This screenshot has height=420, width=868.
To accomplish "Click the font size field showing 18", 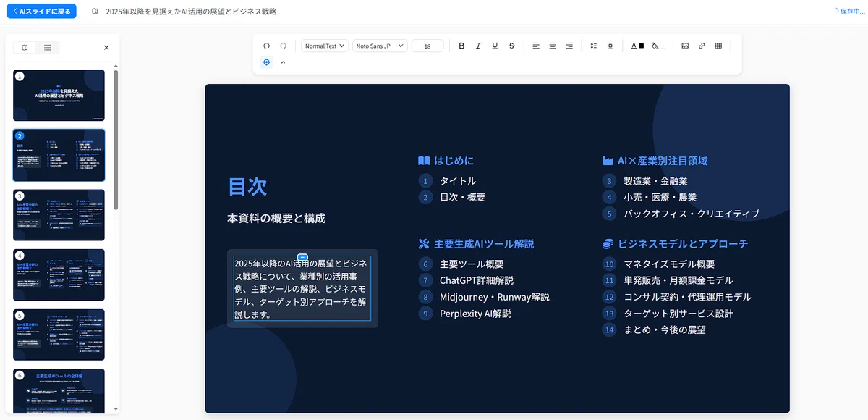I will (427, 46).
